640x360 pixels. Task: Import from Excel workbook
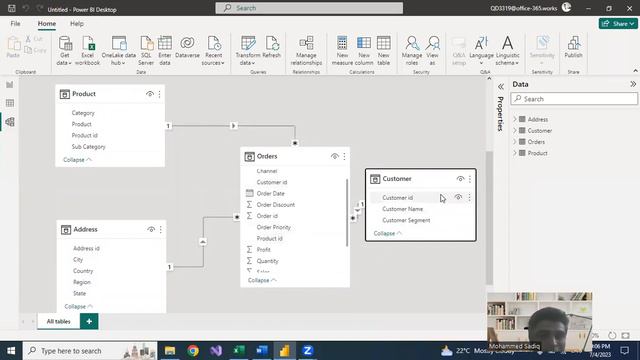coord(87,51)
